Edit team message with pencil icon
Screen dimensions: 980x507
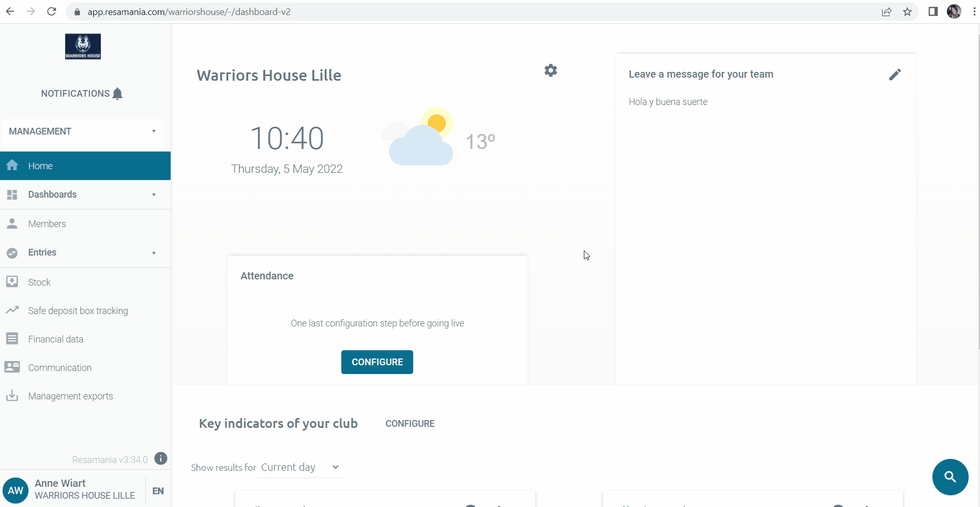click(x=895, y=74)
